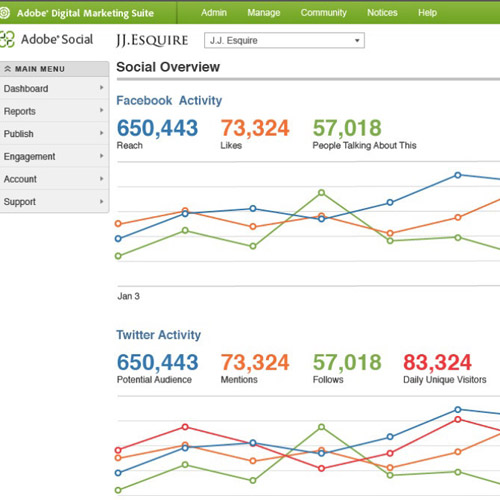Click the Daily Unique Visitors value 83,324
Image resolution: width=500 pixels, height=500 pixels.
[x=437, y=362]
